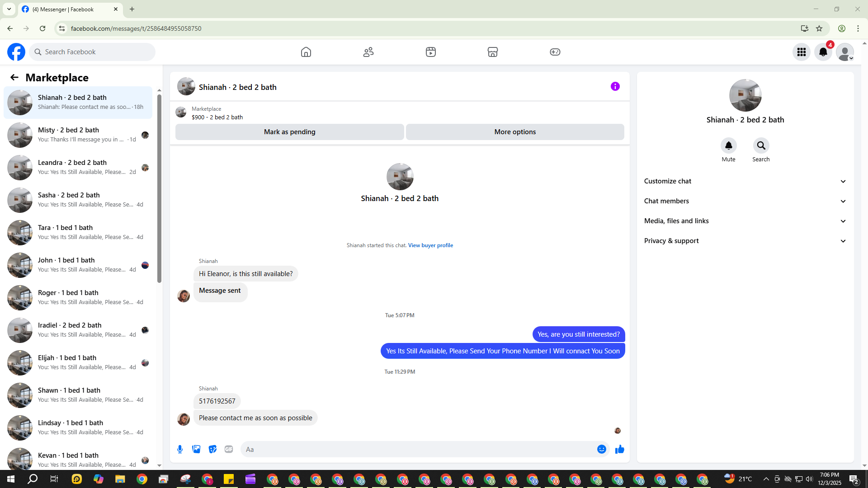Open the emoji picker

[602, 449]
